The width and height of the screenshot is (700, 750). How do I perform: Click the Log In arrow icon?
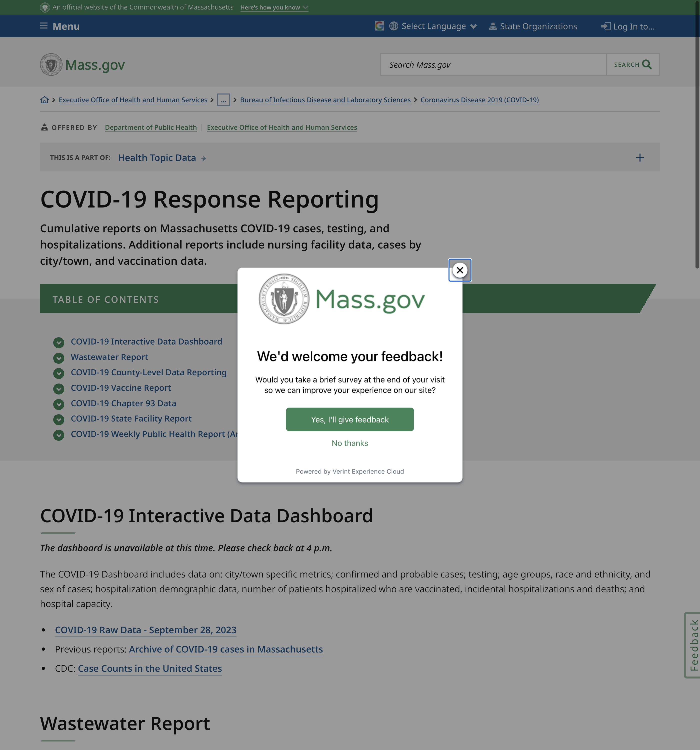point(605,26)
